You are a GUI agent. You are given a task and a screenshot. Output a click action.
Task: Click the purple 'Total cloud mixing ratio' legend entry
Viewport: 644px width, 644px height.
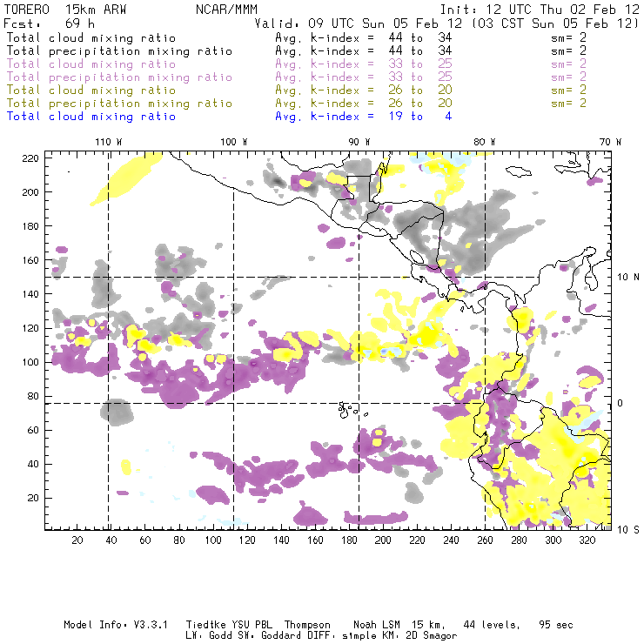(91, 64)
